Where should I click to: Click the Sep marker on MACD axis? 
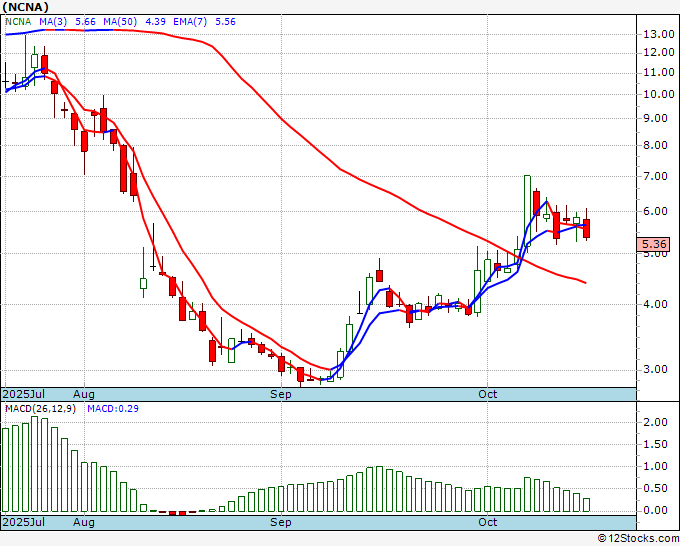pos(281,522)
